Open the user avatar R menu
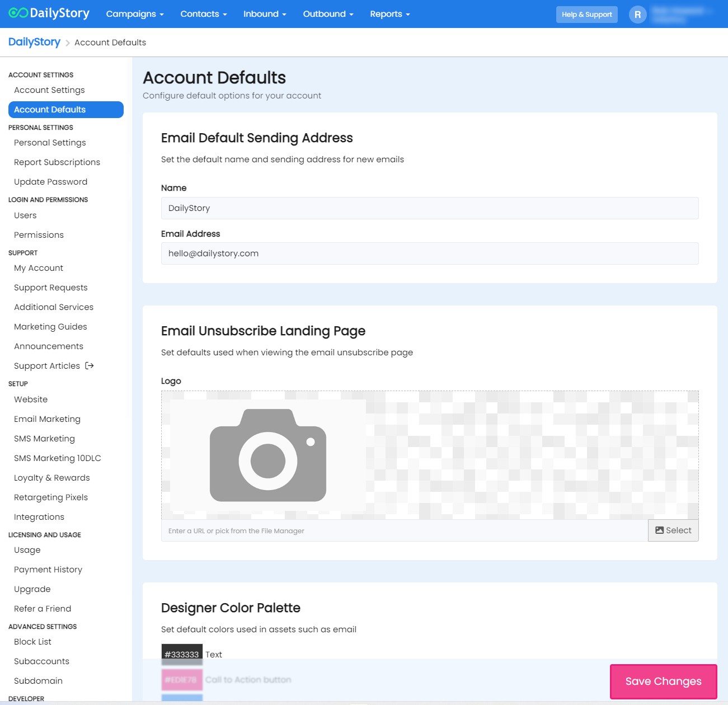728x705 pixels. click(x=637, y=15)
